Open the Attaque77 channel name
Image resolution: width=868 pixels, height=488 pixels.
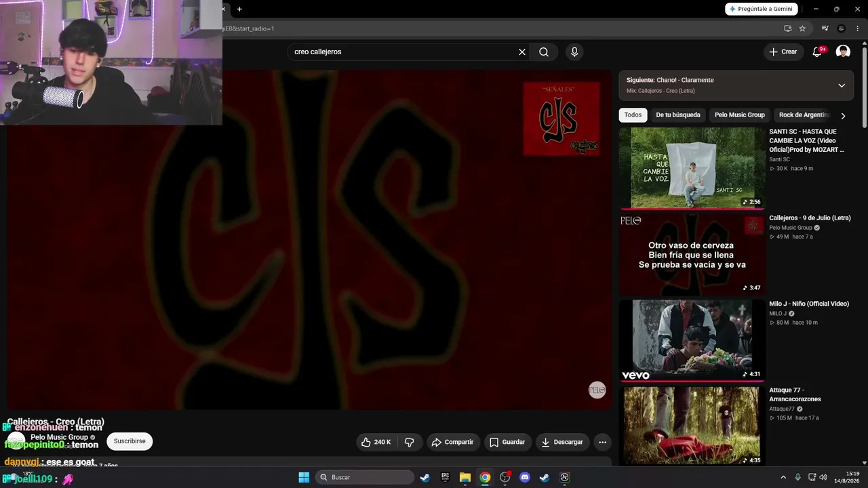[782, 409]
